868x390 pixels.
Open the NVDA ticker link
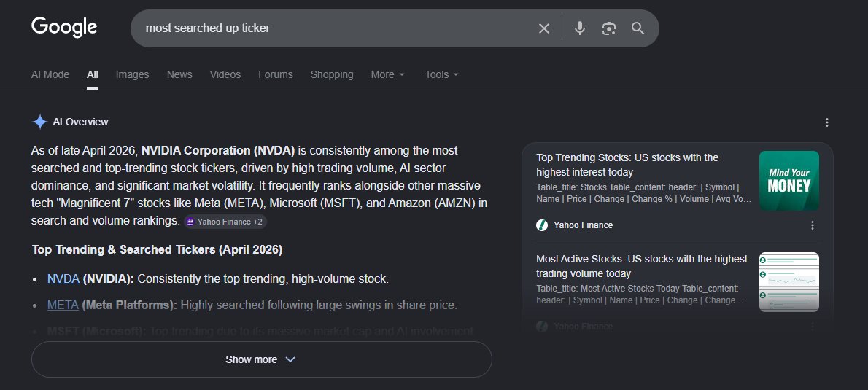[x=63, y=278]
